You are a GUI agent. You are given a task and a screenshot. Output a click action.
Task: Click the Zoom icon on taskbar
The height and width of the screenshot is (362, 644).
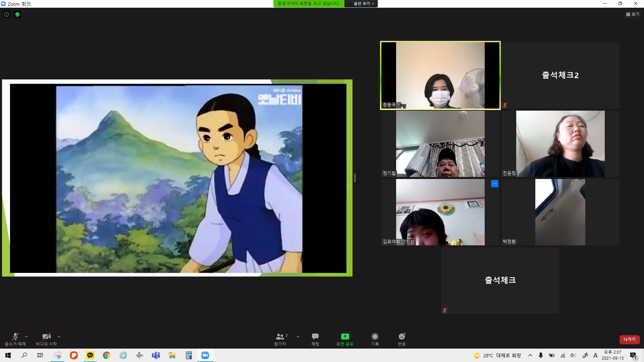pyautogui.click(x=205, y=355)
